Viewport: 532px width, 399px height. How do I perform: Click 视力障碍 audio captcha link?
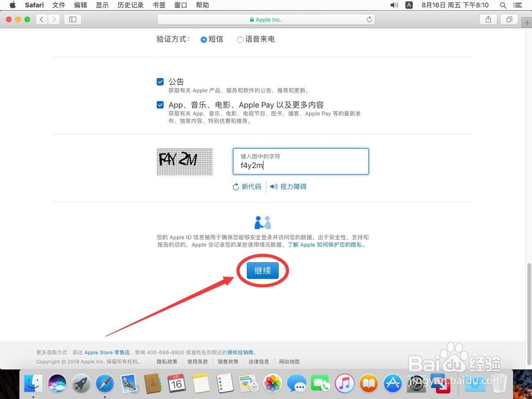pos(288,187)
